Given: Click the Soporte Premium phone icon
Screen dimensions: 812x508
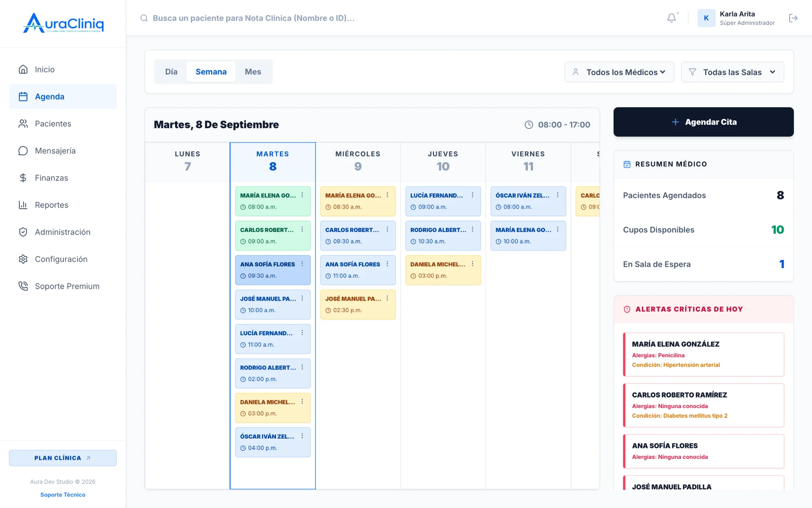Looking at the screenshot, I should click(23, 286).
